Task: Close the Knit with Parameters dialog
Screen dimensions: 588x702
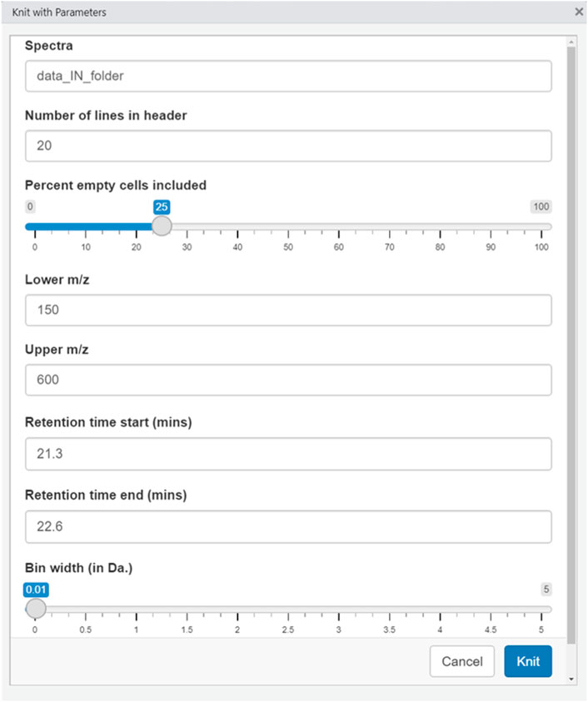Action: [579, 12]
